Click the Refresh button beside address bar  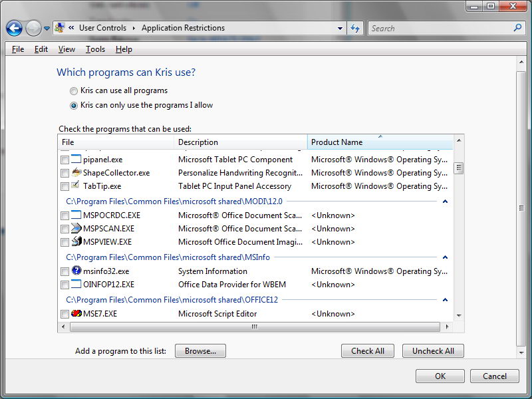355,28
